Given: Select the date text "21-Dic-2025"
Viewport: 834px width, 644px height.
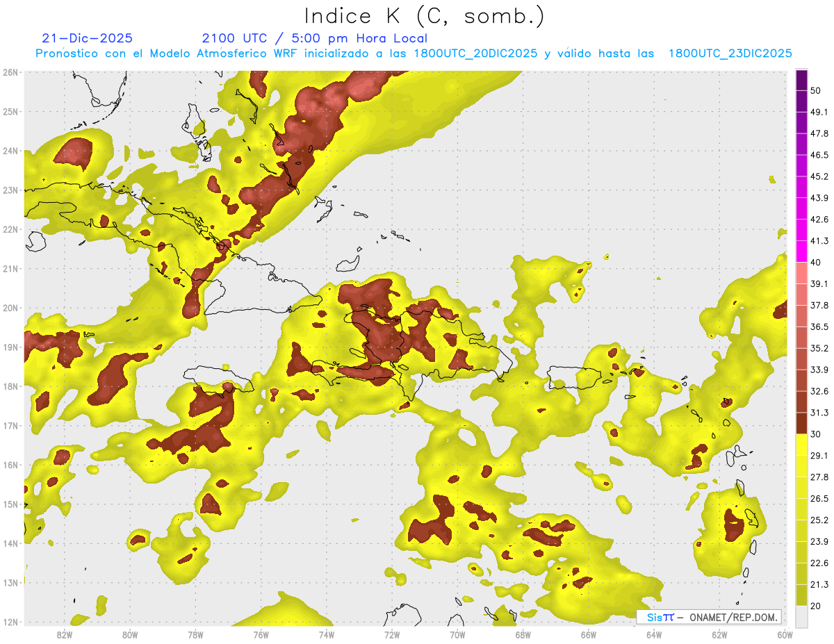Looking at the screenshot, I should [x=88, y=38].
